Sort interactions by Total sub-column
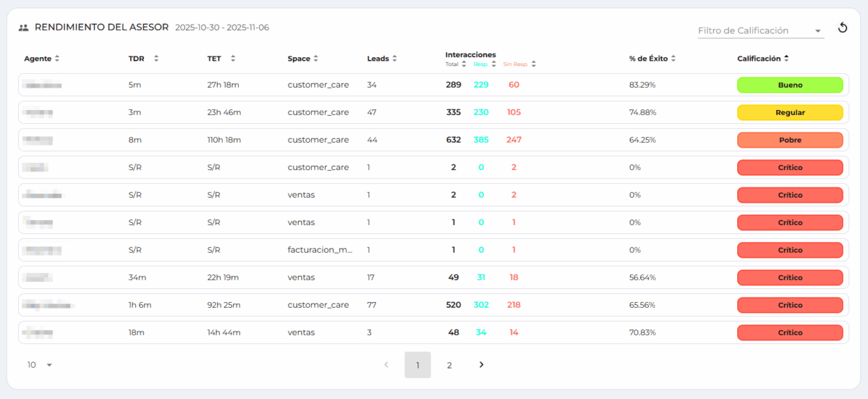868x399 pixels. [464, 64]
